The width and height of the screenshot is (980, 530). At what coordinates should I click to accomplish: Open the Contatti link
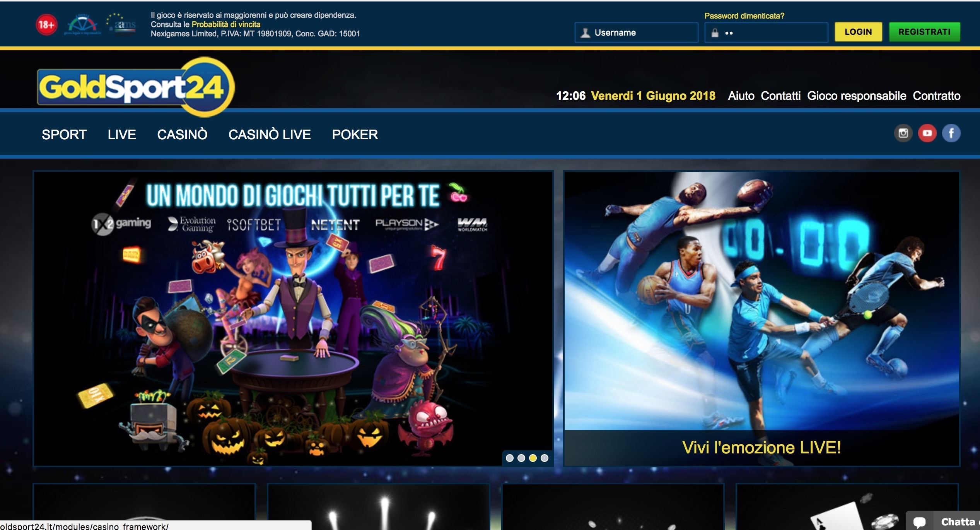click(x=780, y=96)
